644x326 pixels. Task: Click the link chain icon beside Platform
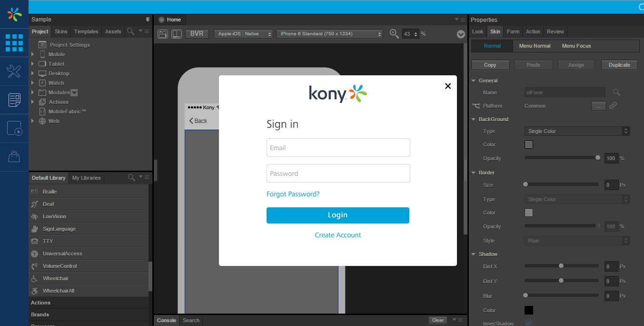tap(613, 106)
